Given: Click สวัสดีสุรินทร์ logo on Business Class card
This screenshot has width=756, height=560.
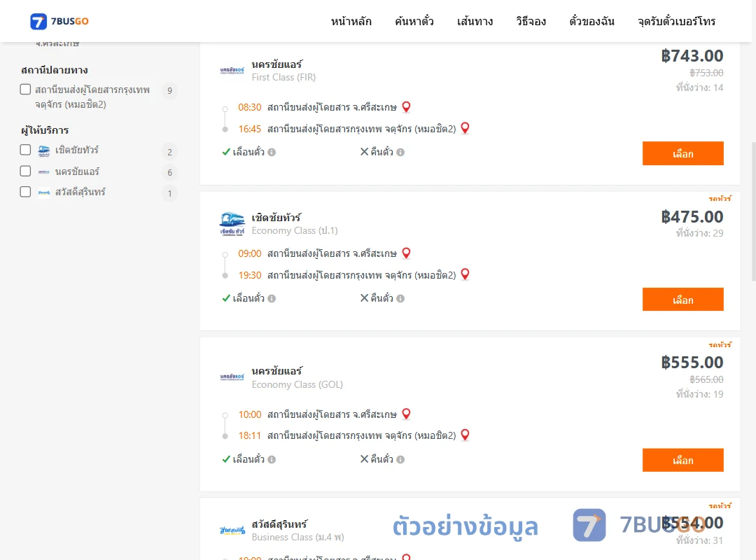Looking at the screenshot, I should [x=232, y=530].
